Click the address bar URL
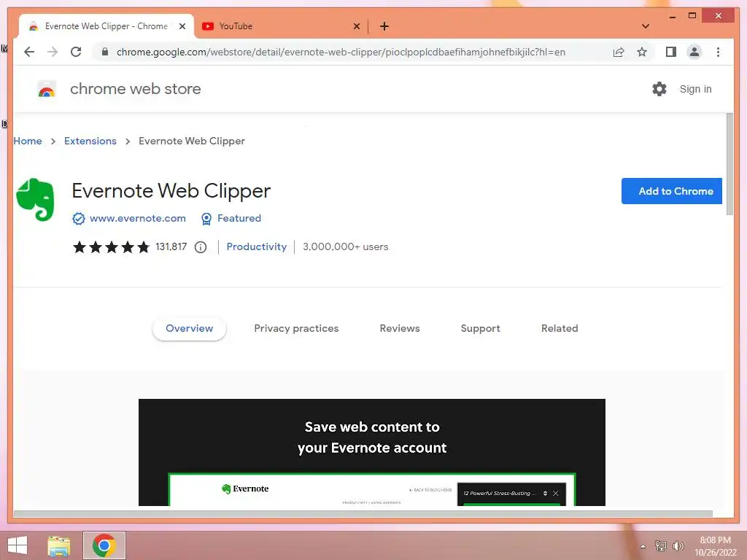This screenshot has width=747, height=560. (341, 52)
